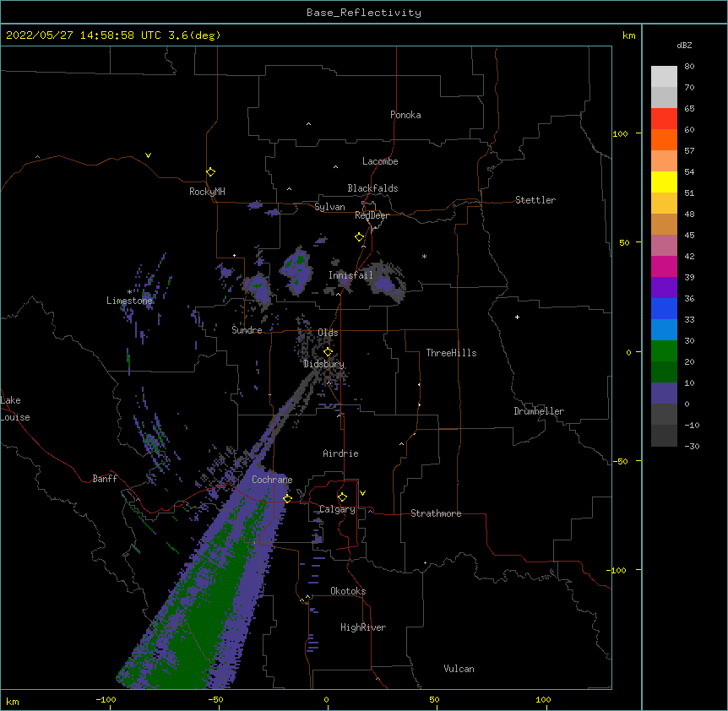Screen dimensions: 728x711
Task: Click the yellow V marker northwest of RockyMH
Action: point(148,155)
